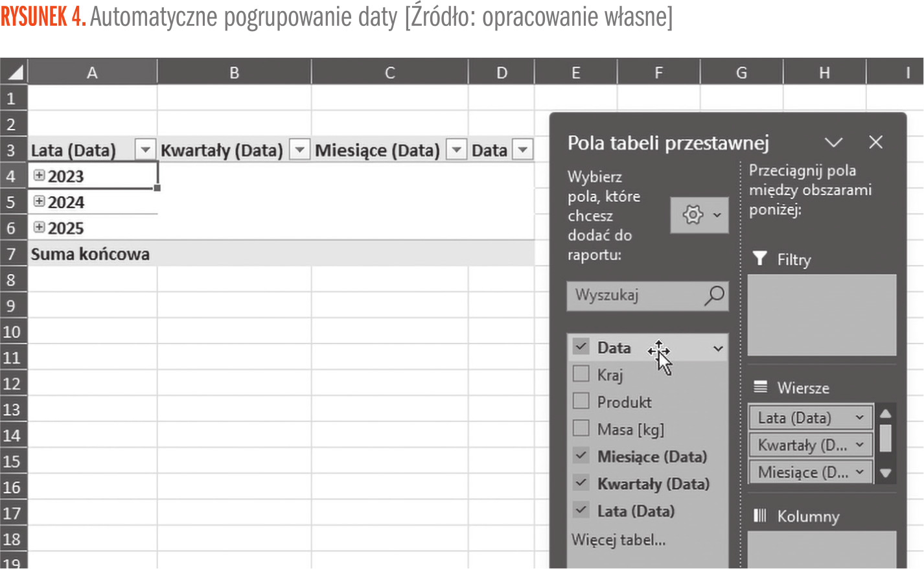Viewport: 924px width, 569px height.
Task: Open pane options chevron beside title
Action: click(x=833, y=143)
